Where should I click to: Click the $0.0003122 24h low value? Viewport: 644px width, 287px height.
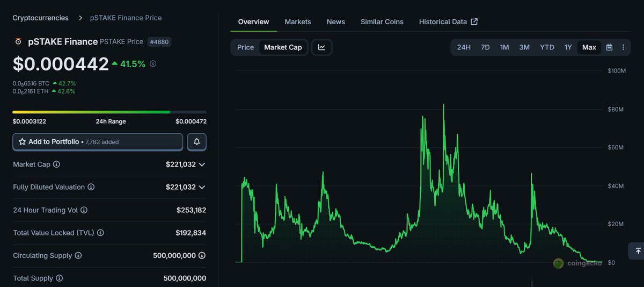pyautogui.click(x=30, y=121)
